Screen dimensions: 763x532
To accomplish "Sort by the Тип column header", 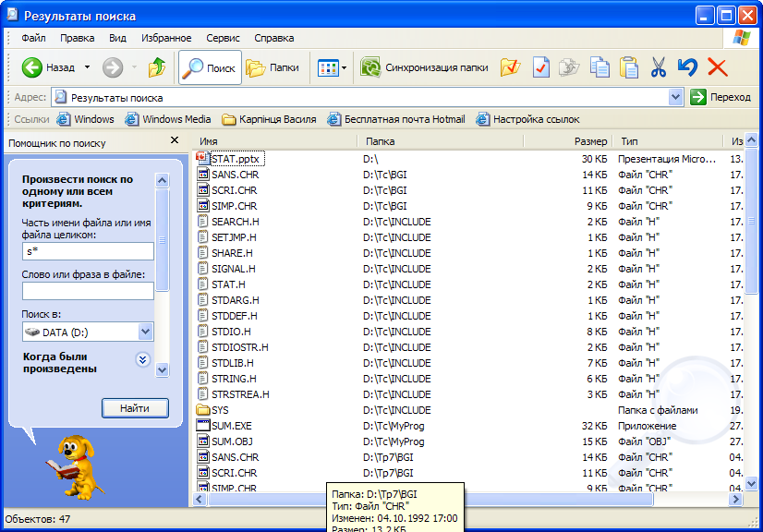I will tap(668, 141).
